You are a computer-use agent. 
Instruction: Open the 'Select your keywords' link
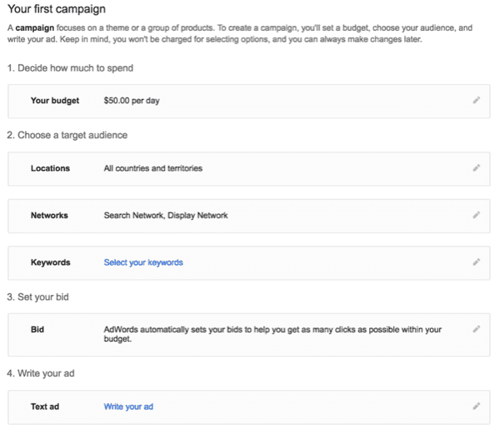pos(143,262)
